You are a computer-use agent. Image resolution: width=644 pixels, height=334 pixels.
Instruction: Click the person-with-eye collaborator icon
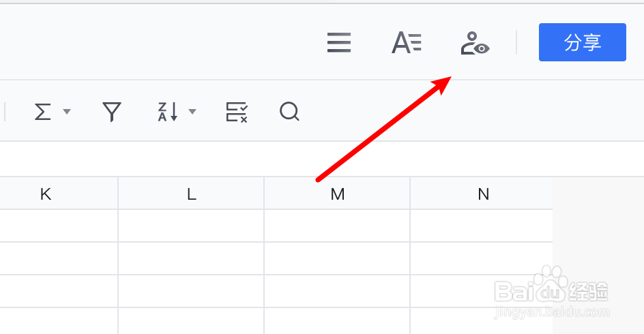click(475, 43)
